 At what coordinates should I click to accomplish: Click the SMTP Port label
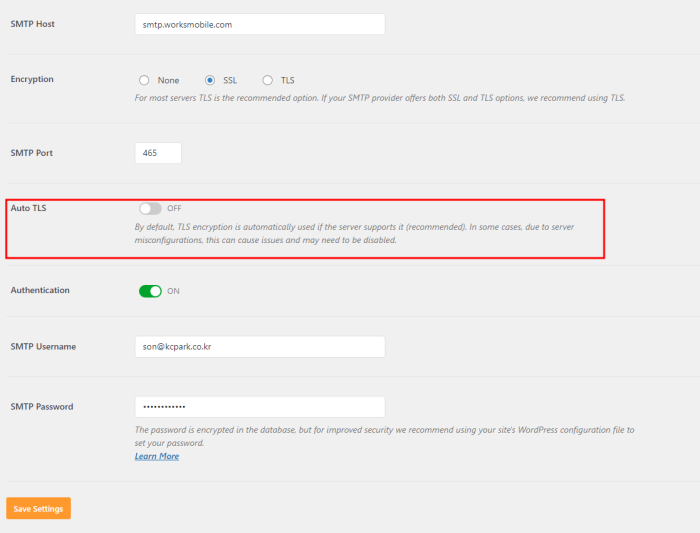[32, 153]
